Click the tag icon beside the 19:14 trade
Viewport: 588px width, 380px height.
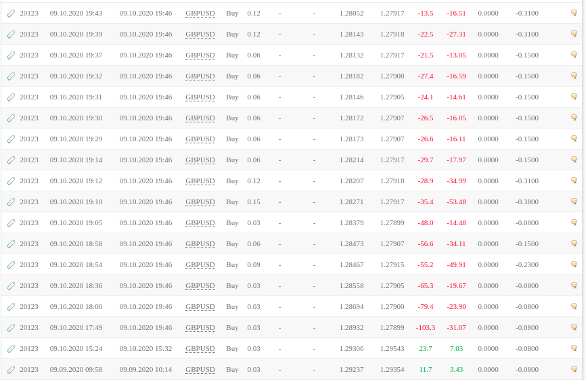[11, 160]
